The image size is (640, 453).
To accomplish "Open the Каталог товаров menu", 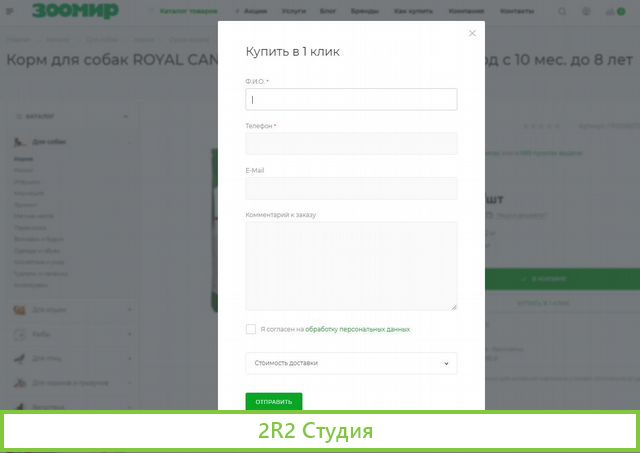I will [x=188, y=11].
